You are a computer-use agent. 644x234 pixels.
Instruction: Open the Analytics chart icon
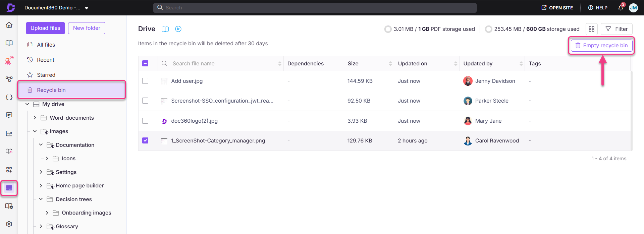coord(9,133)
